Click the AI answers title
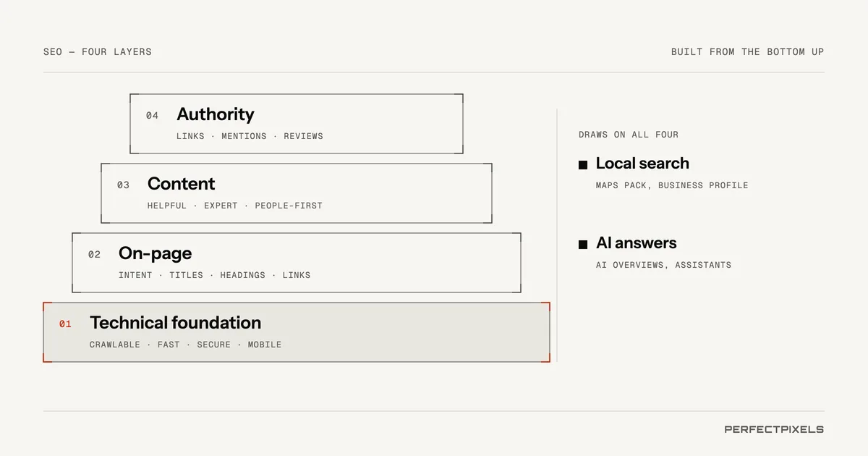The height and width of the screenshot is (456, 868). click(637, 243)
